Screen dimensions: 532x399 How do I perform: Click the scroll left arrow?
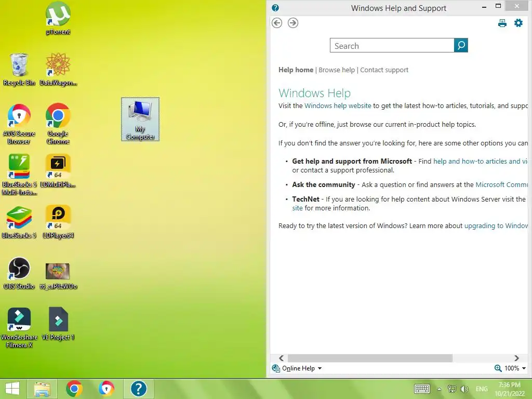point(281,358)
